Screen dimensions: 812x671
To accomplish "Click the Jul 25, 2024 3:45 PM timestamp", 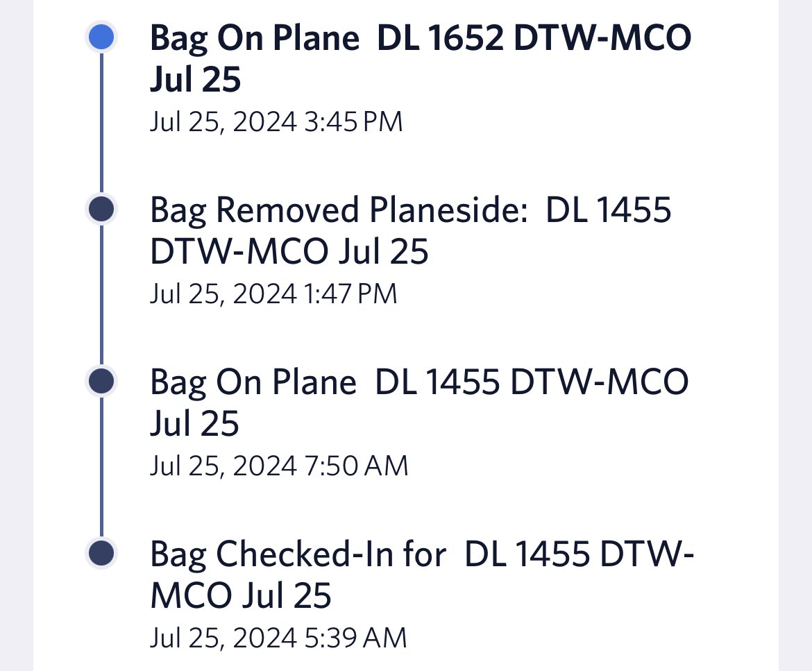I will pyautogui.click(x=276, y=122).
